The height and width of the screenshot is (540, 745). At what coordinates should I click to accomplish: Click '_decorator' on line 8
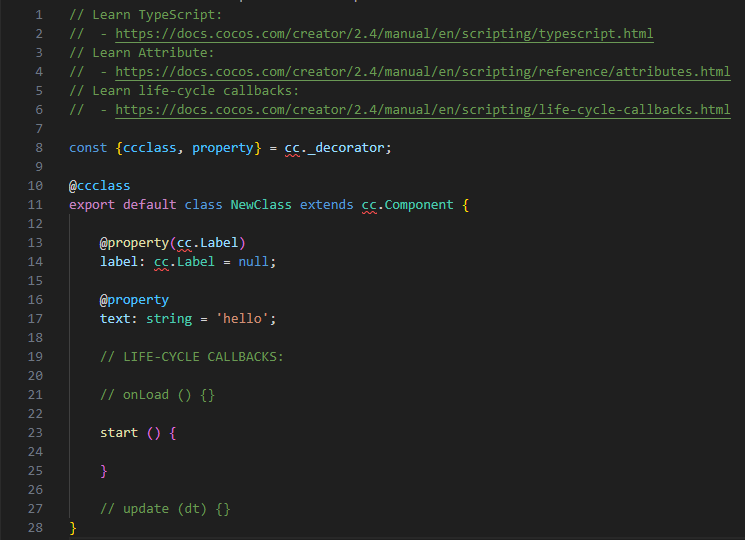pos(345,148)
